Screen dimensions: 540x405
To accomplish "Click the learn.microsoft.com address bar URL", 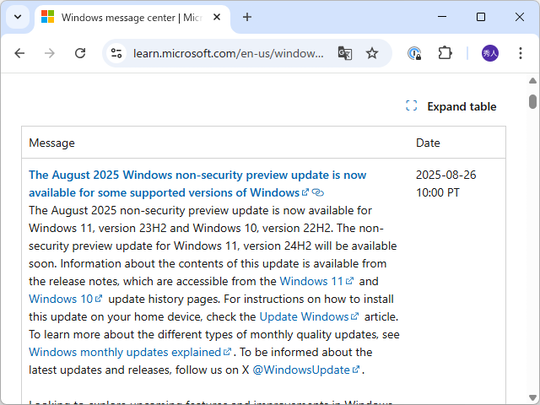I will tap(228, 53).
